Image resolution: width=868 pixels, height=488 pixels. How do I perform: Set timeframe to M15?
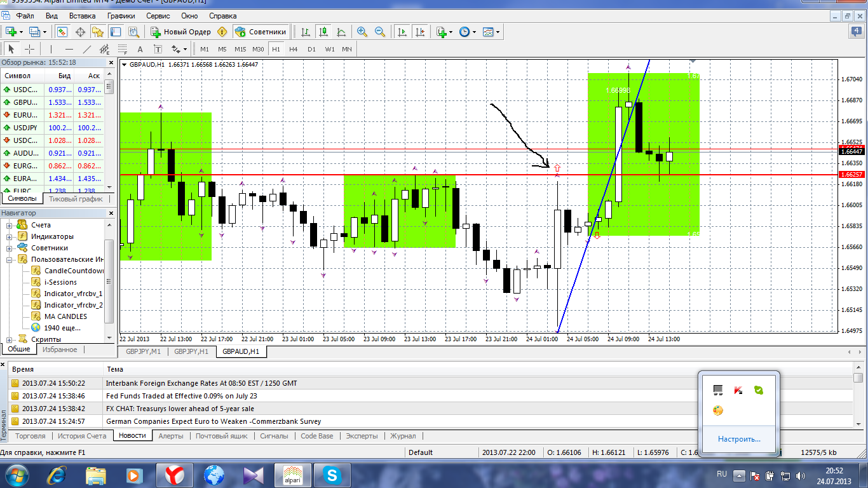click(240, 49)
